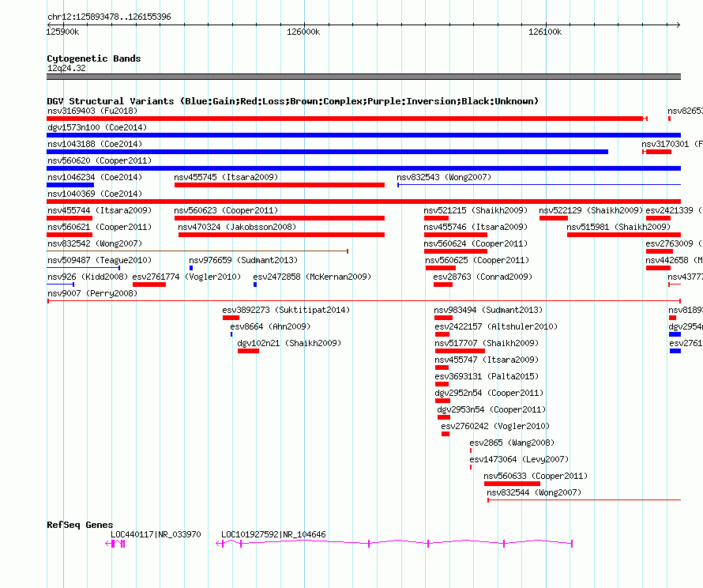Viewport: 703px width, 588px height.
Task: Click esv2421339 variant label
Action: 674,210
